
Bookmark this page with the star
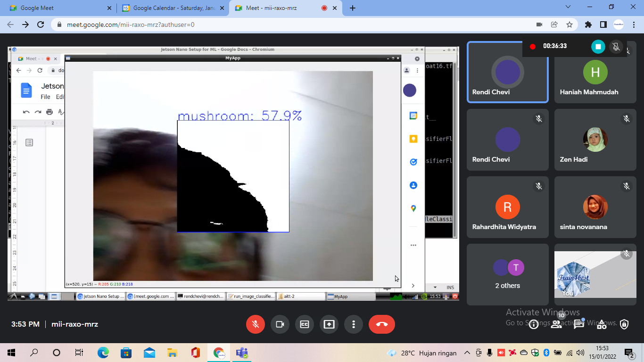click(x=570, y=25)
